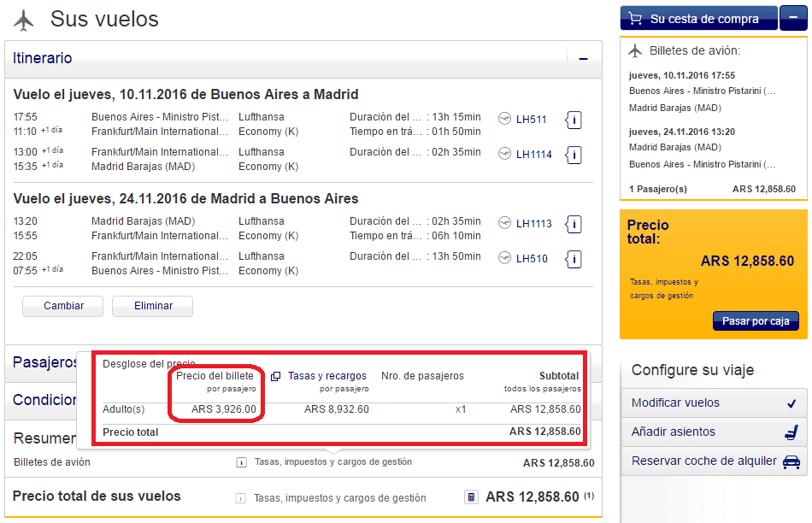Viewport: 812px width, 523px height.
Task: Click the Lufthansa logo beside LH510
Action: [504, 258]
